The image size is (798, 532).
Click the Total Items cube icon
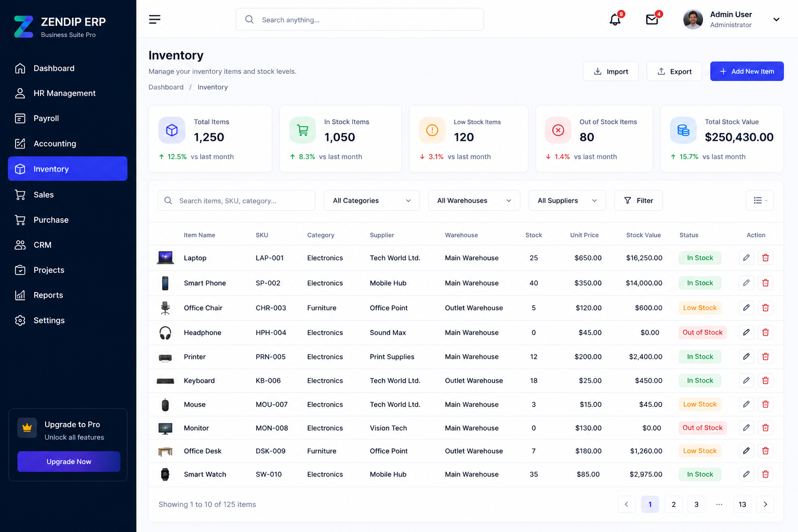172,130
